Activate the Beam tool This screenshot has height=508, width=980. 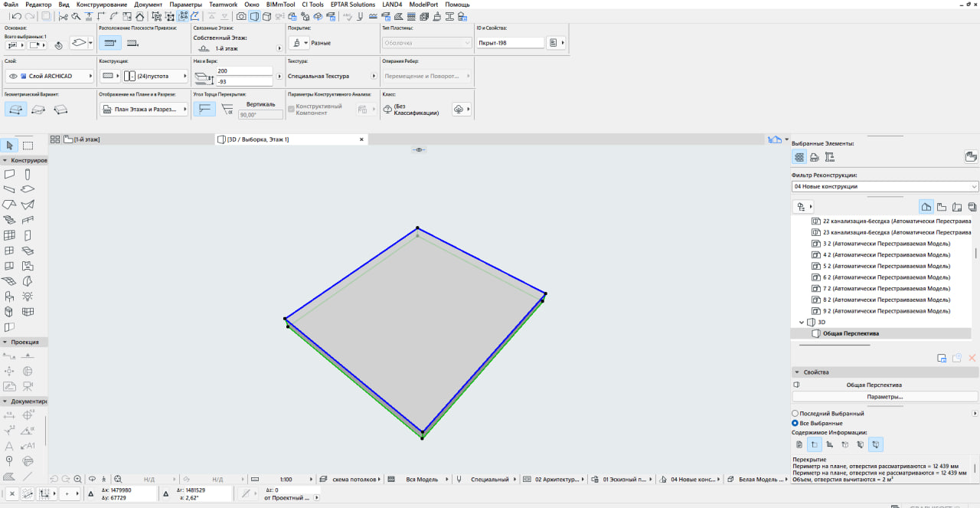click(x=10, y=189)
